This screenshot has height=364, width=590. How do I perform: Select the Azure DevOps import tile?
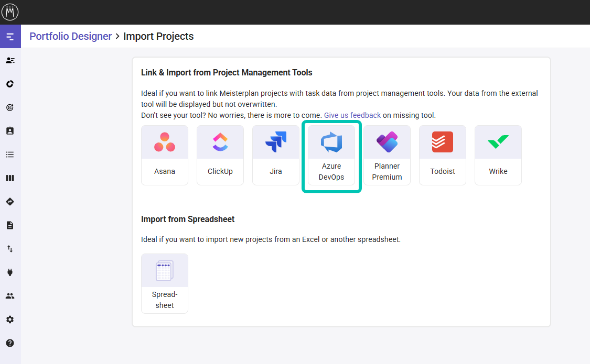pos(331,155)
